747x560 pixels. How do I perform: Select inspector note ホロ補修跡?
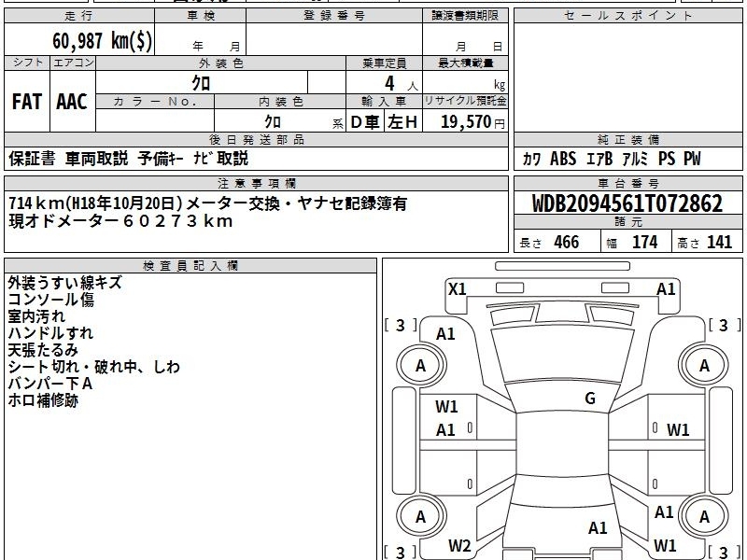(43, 400)
